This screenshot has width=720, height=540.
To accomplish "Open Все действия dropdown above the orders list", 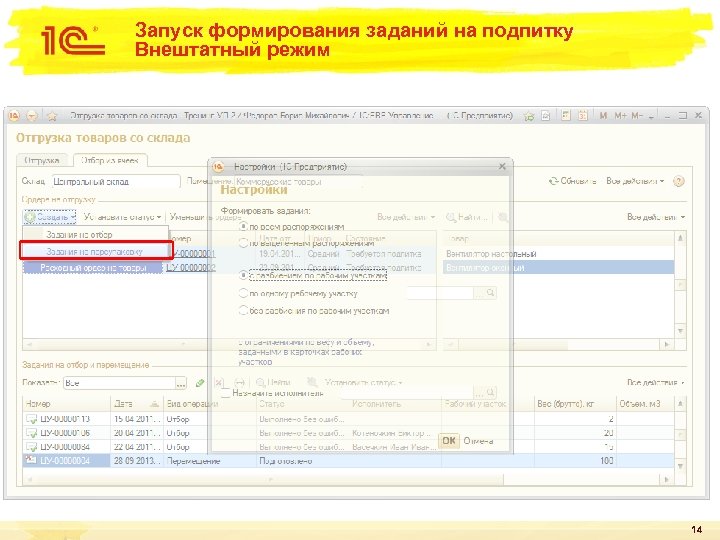I will 406,217.
